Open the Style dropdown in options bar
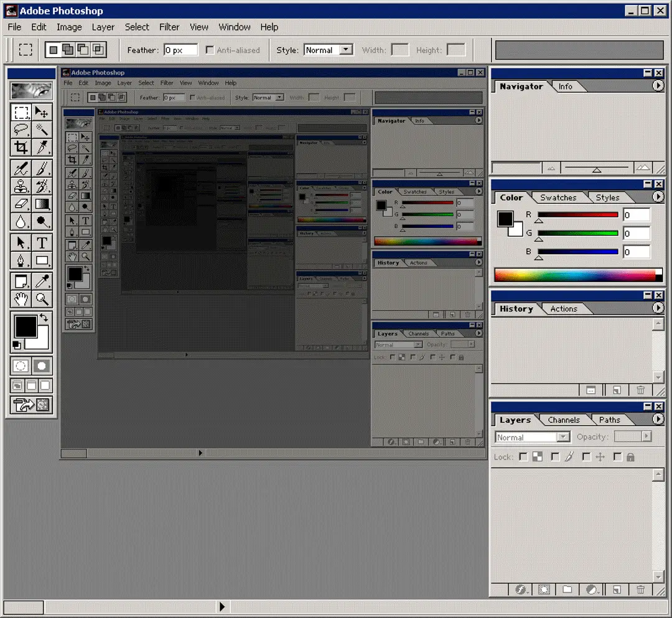Viewport: 672px width, 618px height. tap(345, 50)
